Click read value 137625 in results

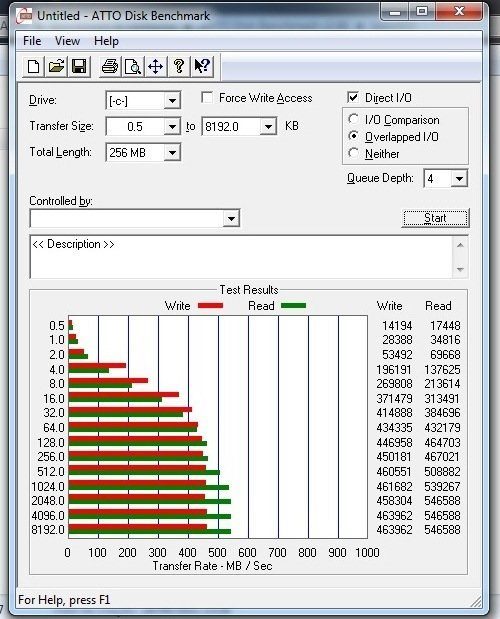[442, 370]
